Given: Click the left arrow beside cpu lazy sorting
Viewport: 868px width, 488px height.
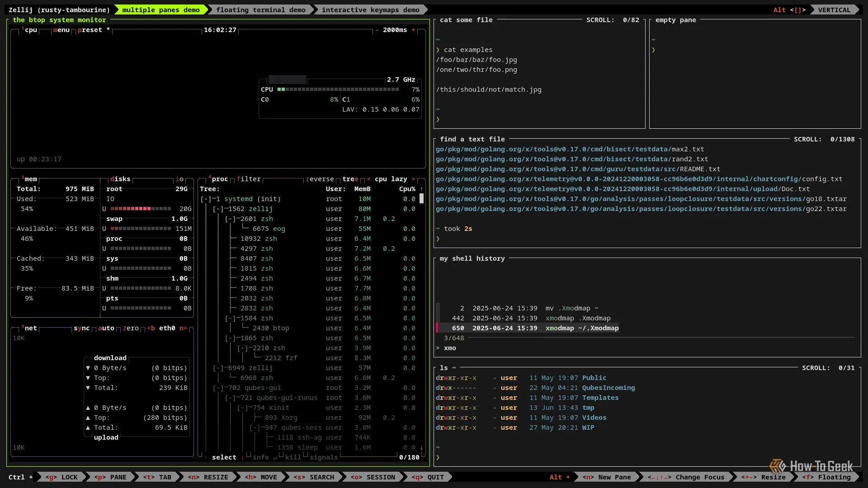Looking at the screenshot, I should (368, 179).
